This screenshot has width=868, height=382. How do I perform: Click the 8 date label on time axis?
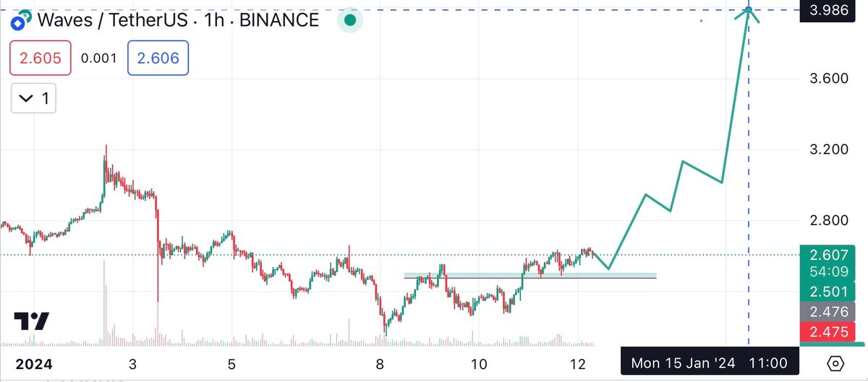(379, 363)
